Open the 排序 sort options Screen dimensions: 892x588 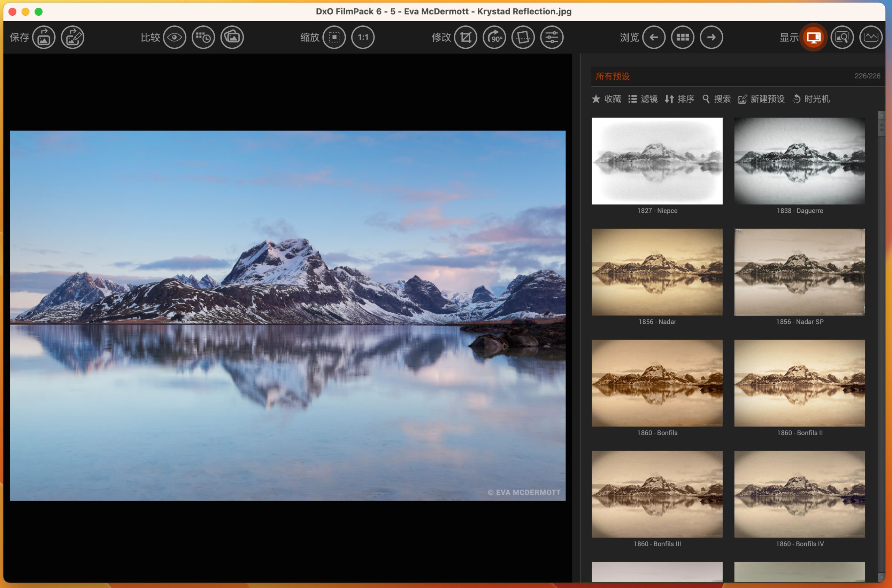[x=679, y=99]
